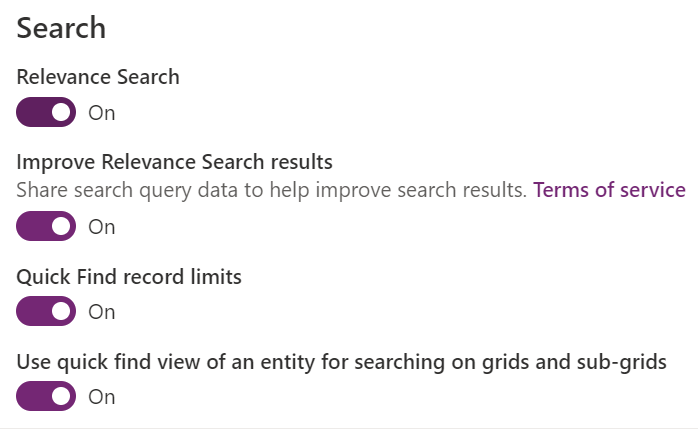
Task: Click the Search section heading
Action: [61, 28]
